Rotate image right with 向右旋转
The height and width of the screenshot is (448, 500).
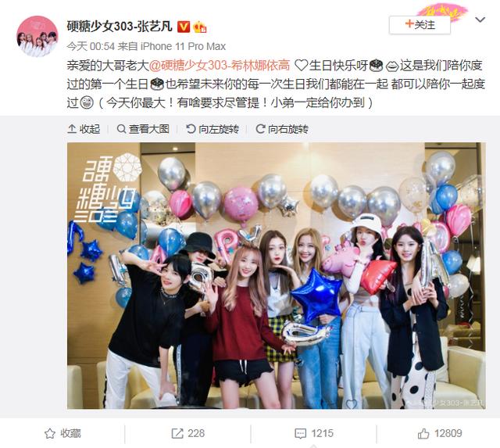pyautogui.click(x=282, y=129)
